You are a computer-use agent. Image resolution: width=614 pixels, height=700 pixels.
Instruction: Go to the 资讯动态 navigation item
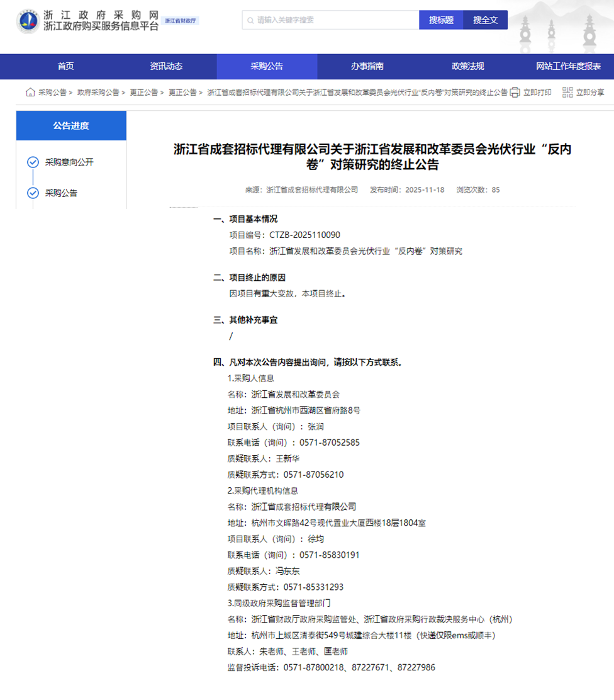[x=166, y=67]
